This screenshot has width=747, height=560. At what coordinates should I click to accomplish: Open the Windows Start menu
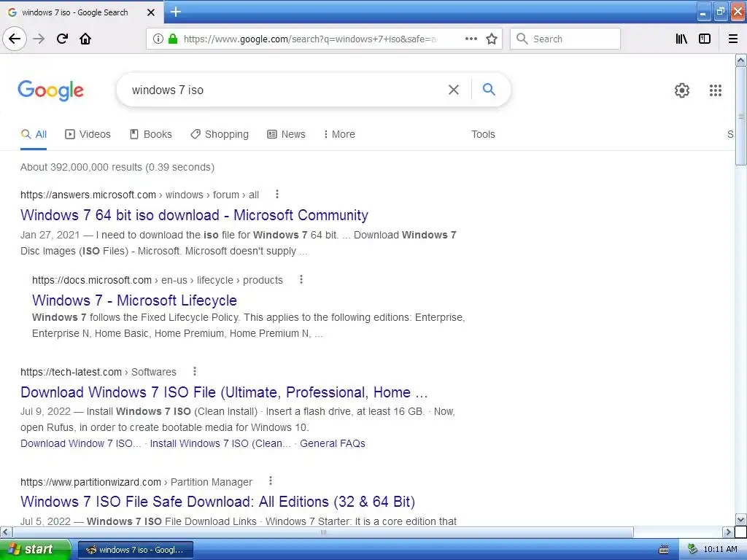[x=35, y=549]
